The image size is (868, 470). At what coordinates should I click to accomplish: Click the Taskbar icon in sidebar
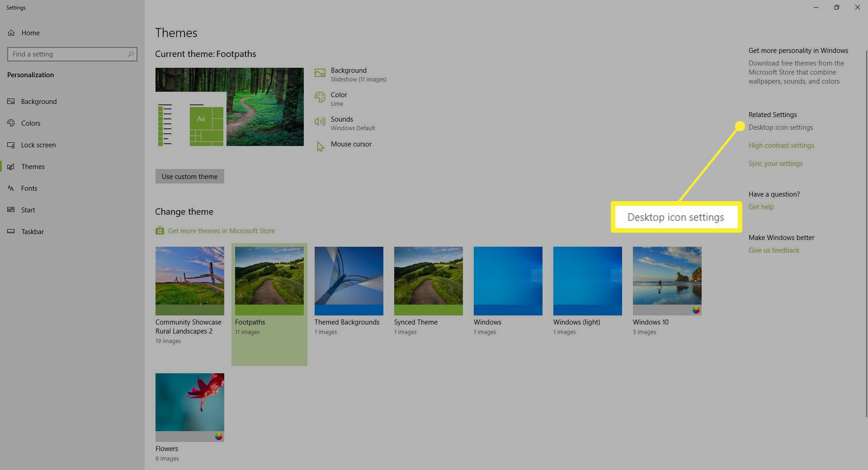11,232
